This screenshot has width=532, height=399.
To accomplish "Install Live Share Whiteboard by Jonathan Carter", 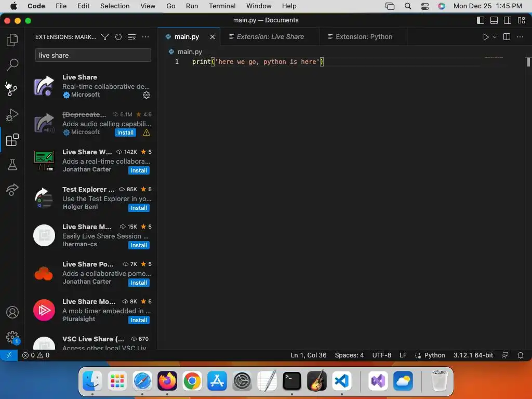I will (x=139, y=170).
